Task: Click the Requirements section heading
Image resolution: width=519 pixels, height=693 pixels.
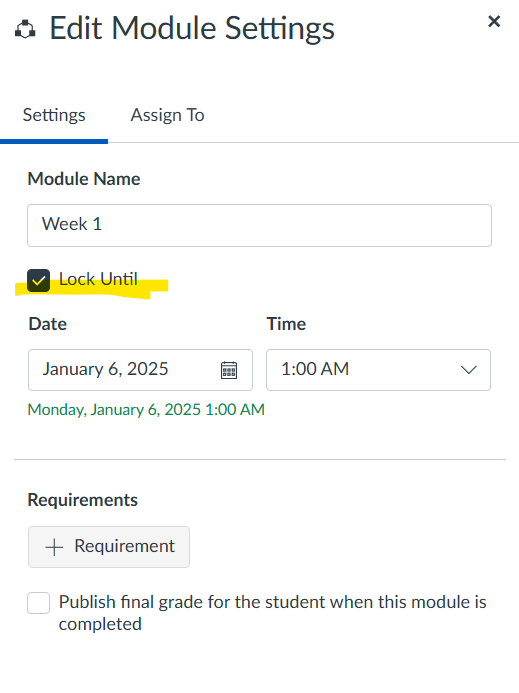Action: click(x=83, y=500)
